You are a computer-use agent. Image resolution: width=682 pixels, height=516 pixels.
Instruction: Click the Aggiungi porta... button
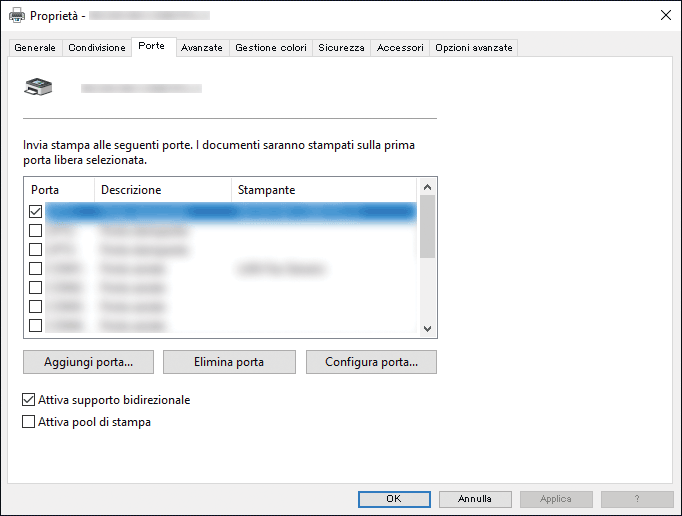click(88, 362)
